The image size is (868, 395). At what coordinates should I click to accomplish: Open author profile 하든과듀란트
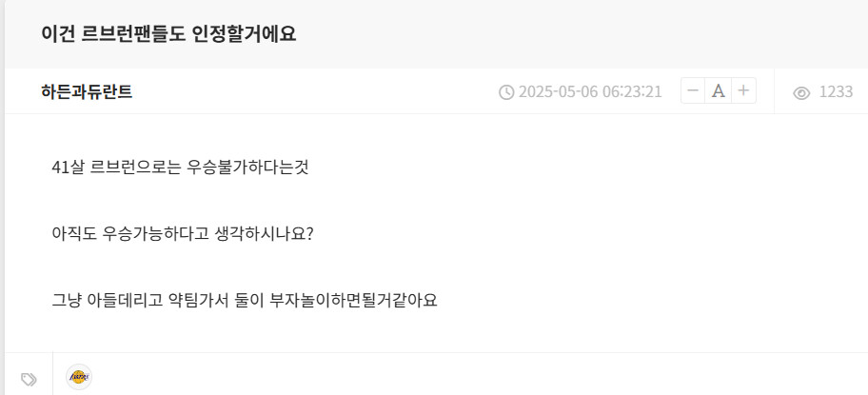click(x=87, y=92)
